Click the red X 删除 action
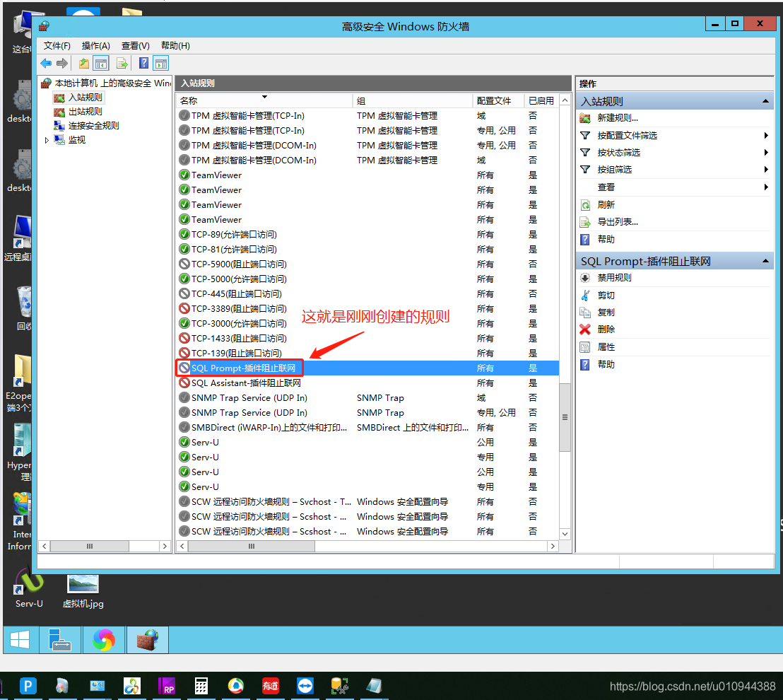The image size is (783, 700). pos(585,329)
